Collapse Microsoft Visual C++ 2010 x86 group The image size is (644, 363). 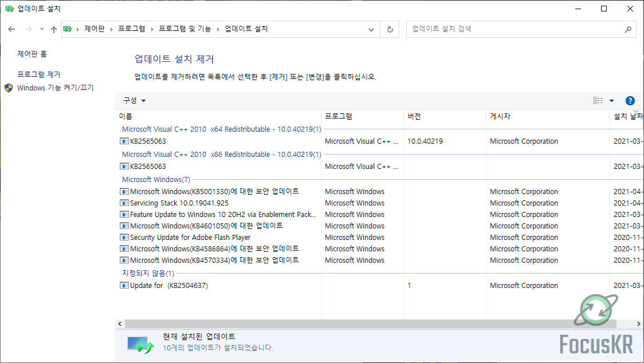(221, 155)
